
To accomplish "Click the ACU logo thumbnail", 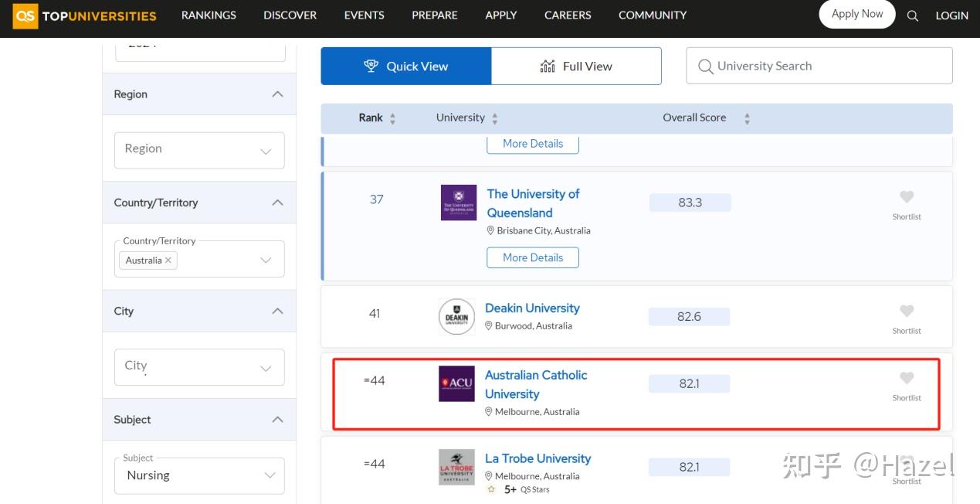I will tap(456, 383).
